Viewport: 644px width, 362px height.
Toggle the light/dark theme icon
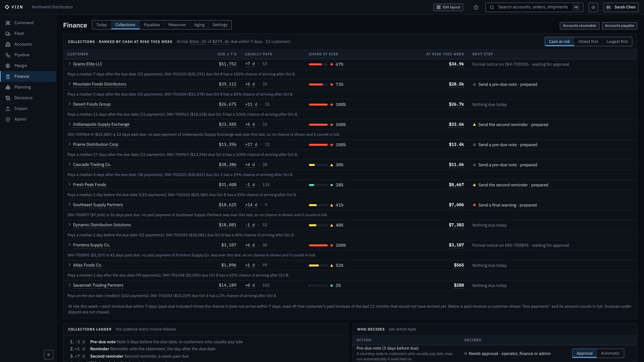593,7
